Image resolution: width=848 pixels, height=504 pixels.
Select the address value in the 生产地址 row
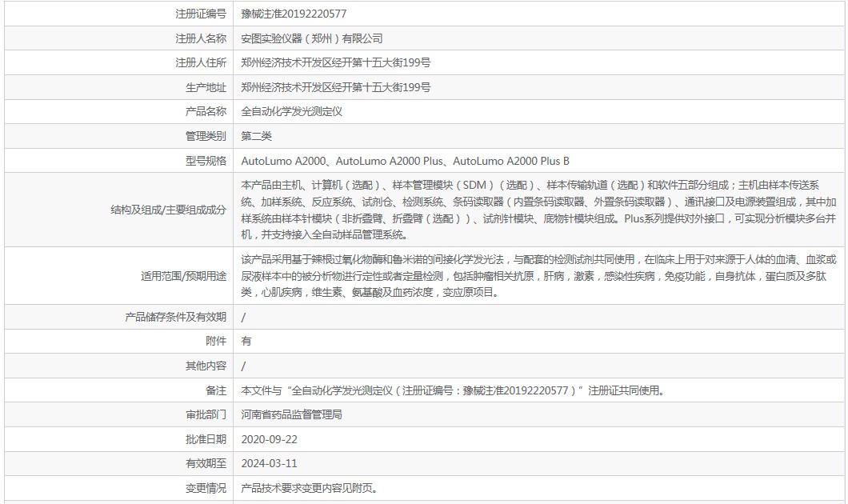[336, 88]
